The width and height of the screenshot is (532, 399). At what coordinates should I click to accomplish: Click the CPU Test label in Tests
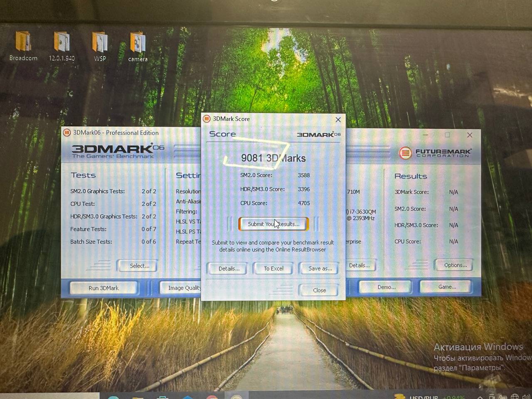click(x=82, y=204)
